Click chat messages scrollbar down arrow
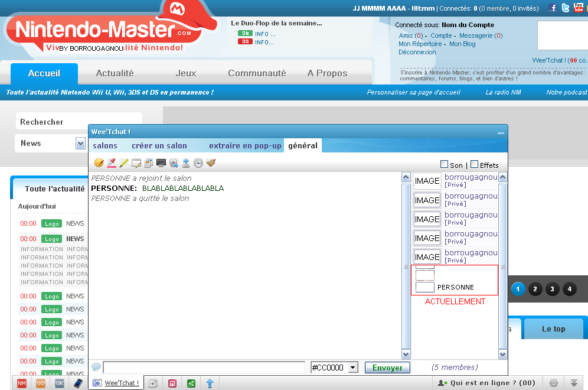This screenshot has height=390, width=588. coord(406,354)
